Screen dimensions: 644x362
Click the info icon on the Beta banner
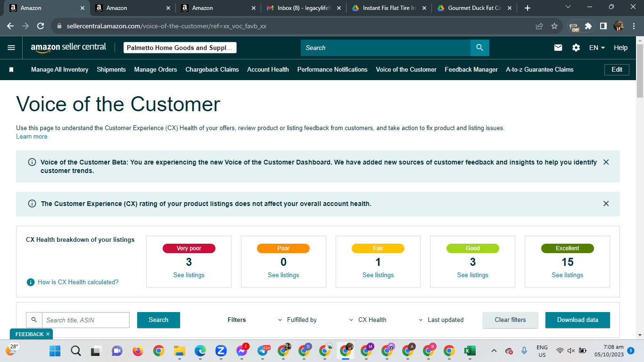click(x=32, y=162)
